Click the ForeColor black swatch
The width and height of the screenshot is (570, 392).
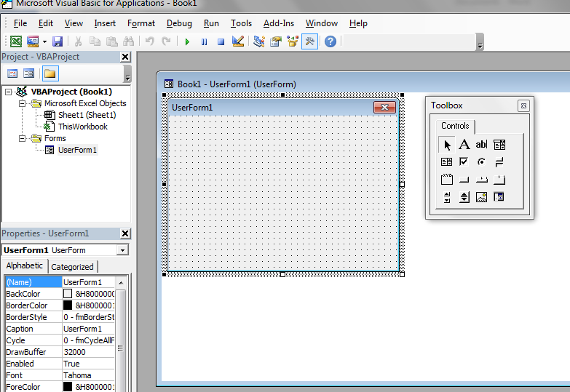pos(68,387)
